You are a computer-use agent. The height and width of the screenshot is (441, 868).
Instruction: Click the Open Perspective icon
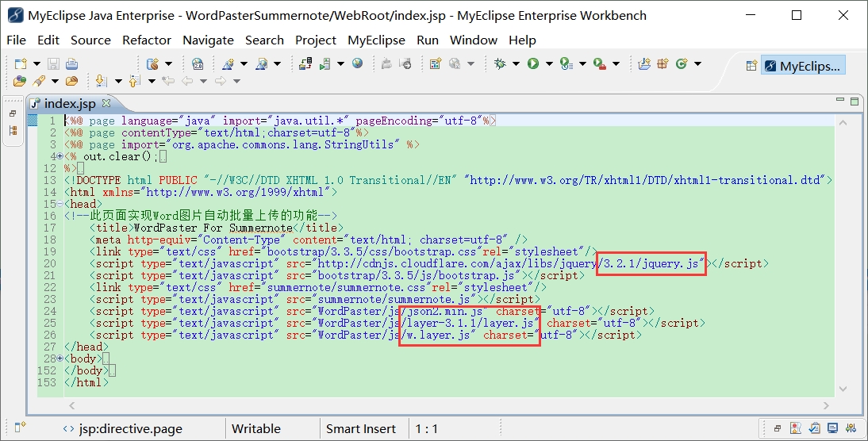[x=751, y=66]
